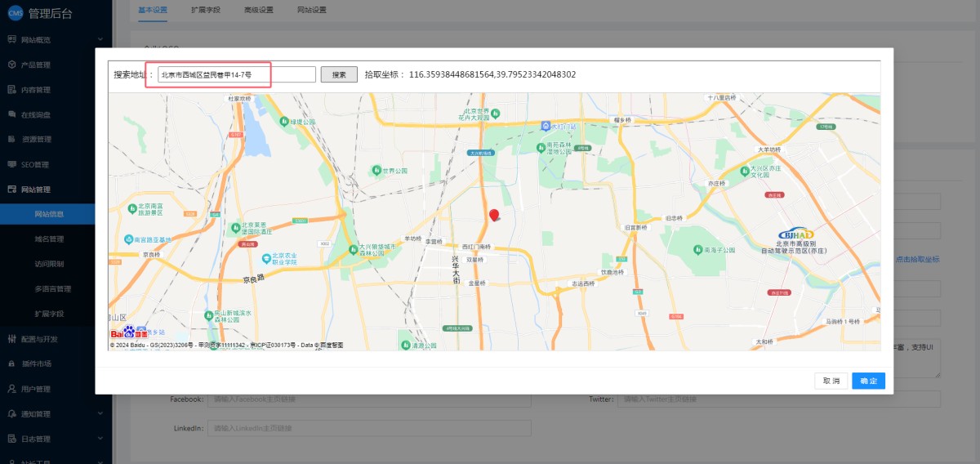
Task: Click the LinkedIn homepage link input field
Action: click(x=369, y=428)
